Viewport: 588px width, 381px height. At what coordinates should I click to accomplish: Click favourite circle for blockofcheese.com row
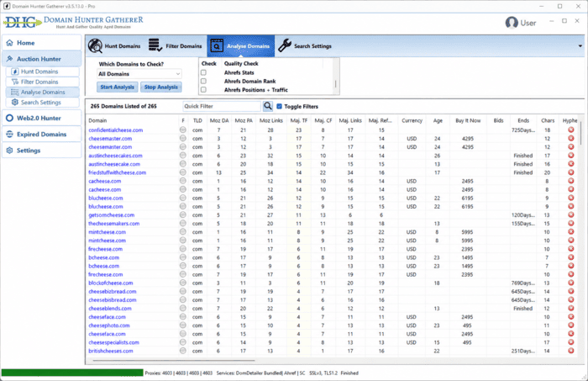point(182,283)
